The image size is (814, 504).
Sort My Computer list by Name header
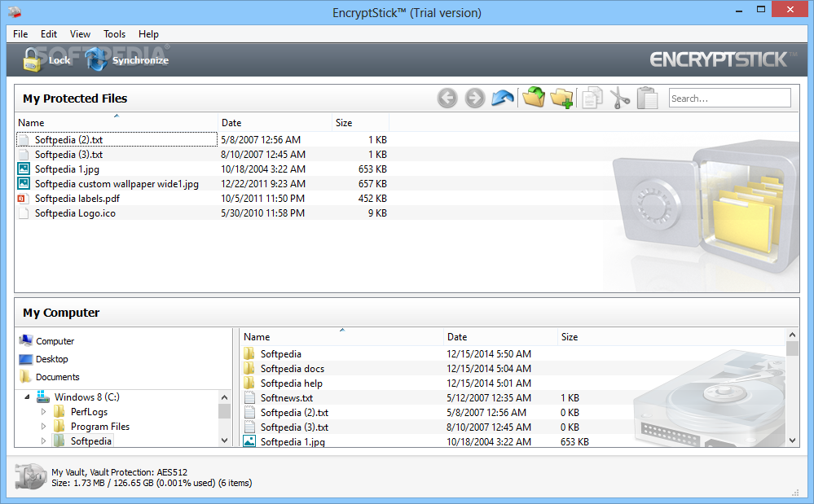342,336
